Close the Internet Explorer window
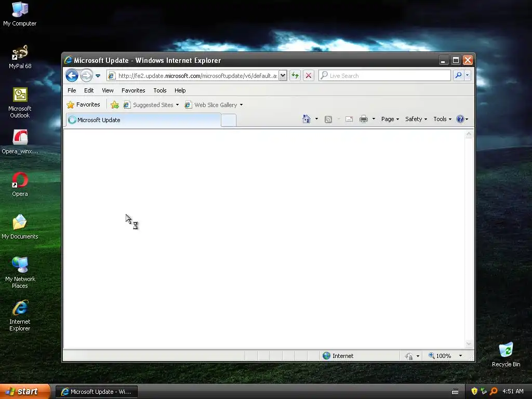This screenshot has width=532, height=399. (468, 60)
